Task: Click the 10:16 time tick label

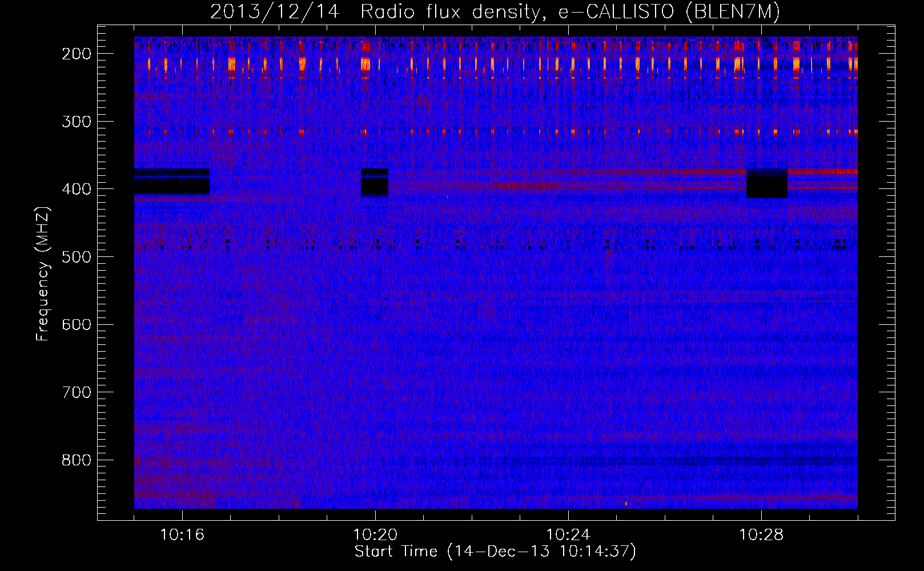Action: pos(182,535)
